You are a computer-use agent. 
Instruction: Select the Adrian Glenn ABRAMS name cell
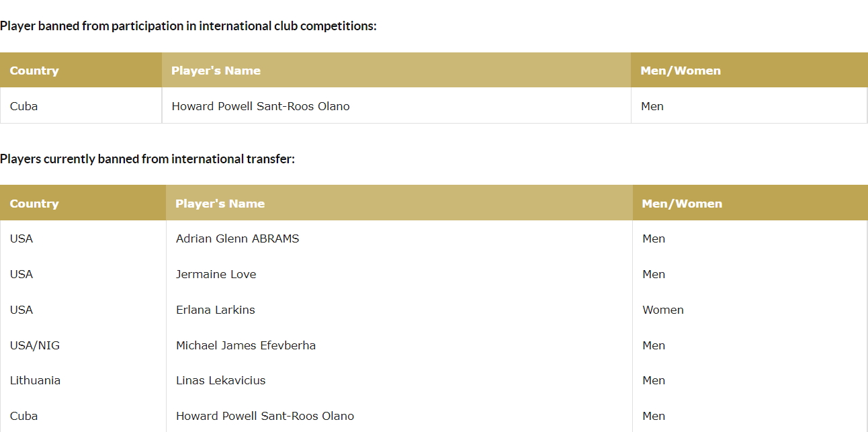tap(237, 239)
